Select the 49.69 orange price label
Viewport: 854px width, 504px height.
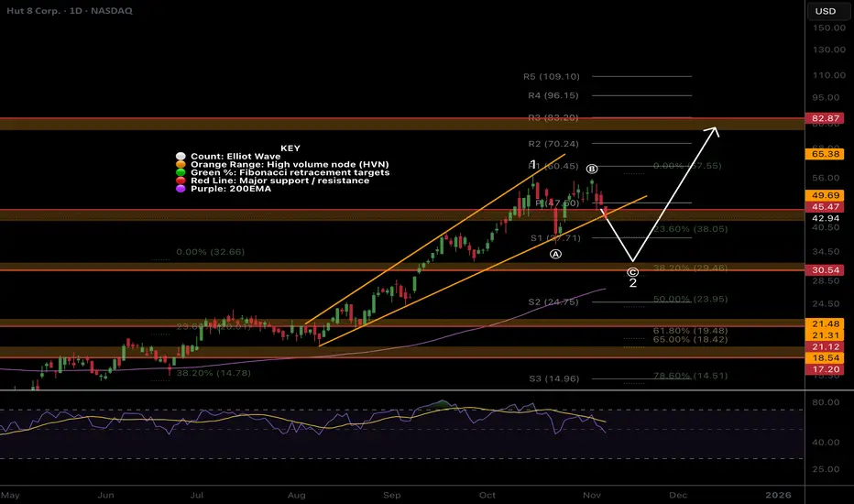point(825,195)
